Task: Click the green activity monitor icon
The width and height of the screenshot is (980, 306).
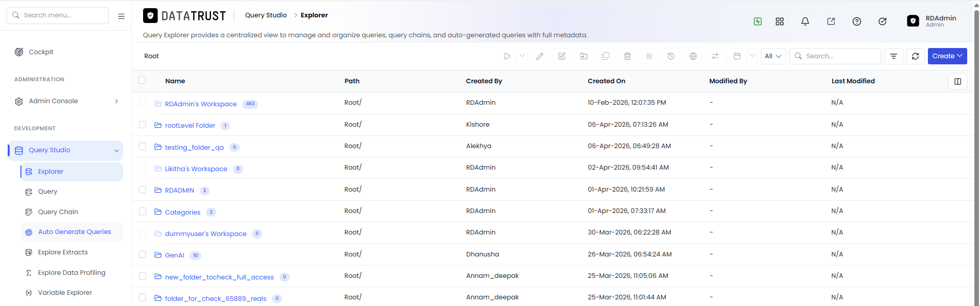Action: [x=758, y=21]
